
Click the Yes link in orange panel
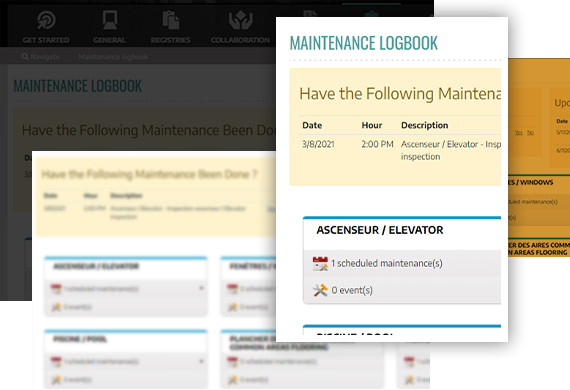518,133
